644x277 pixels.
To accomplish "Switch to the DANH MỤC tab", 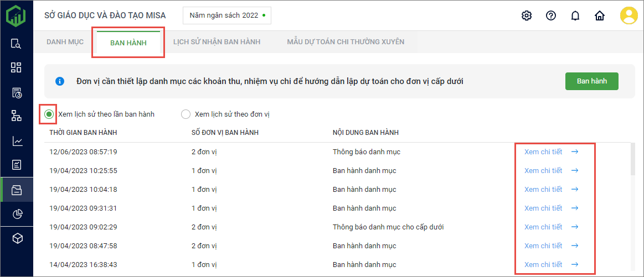I will [65, 42].
